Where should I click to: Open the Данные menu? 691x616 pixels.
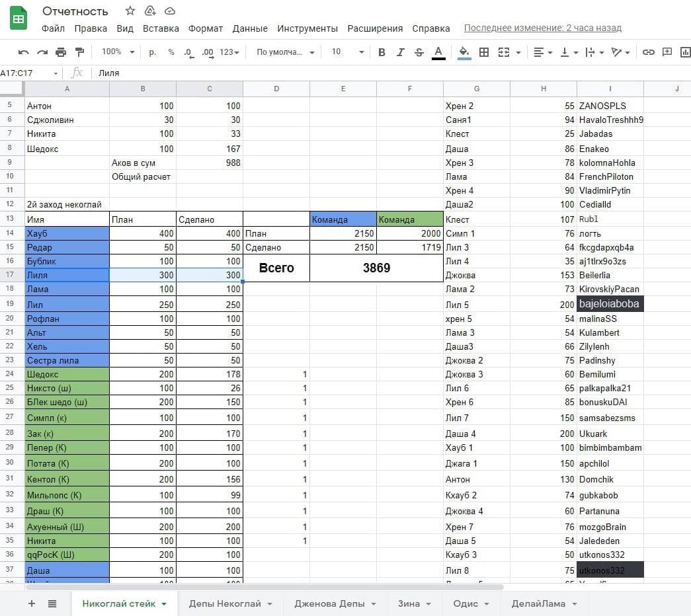tap(250, 28)
